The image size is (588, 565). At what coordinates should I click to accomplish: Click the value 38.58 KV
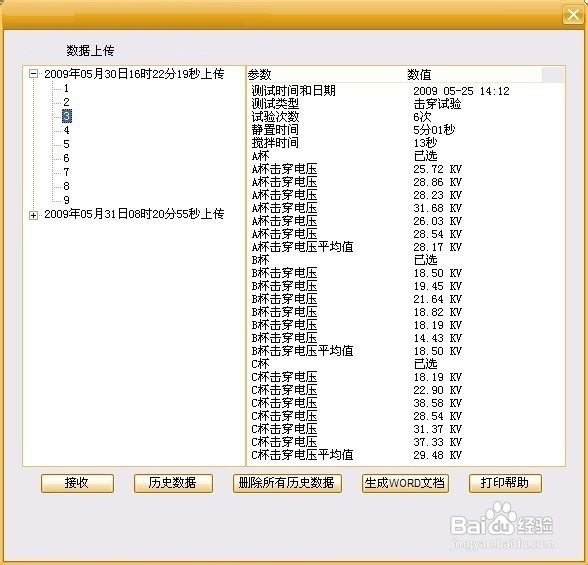point(438,403)
